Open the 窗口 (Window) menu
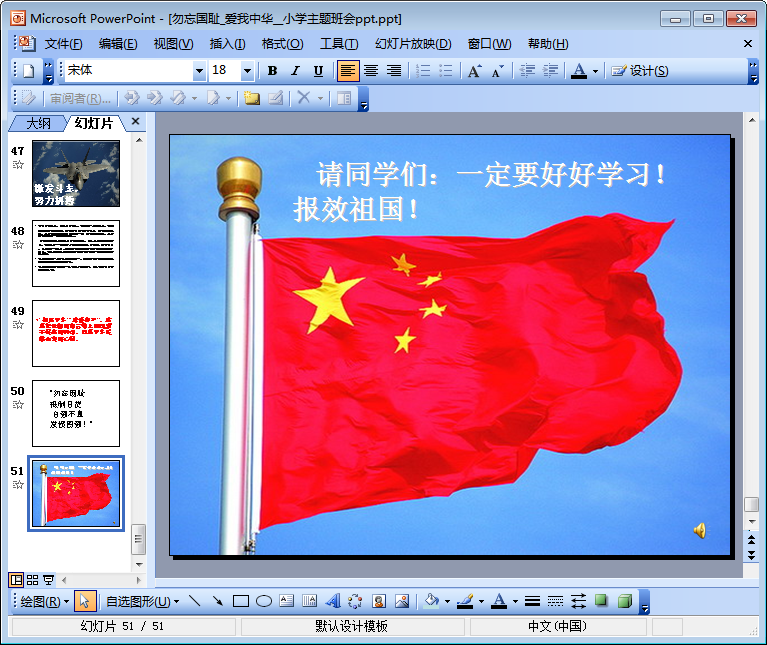Image resolution: width=767 pixels, height=645 pixels. pyautogui.click(x=489, y=44)
